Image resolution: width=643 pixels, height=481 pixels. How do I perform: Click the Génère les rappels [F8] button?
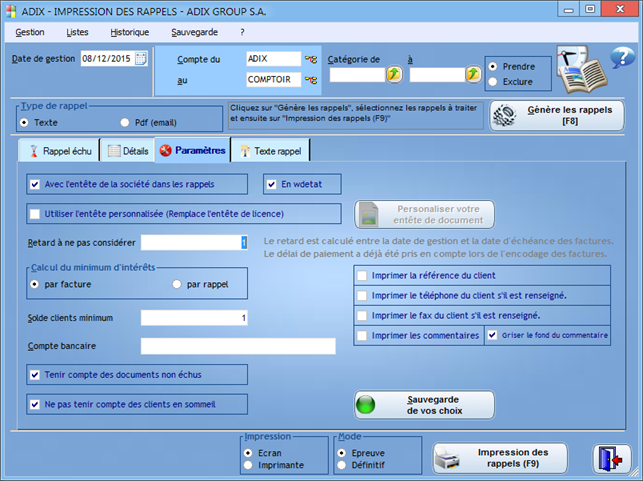[557, 116]
